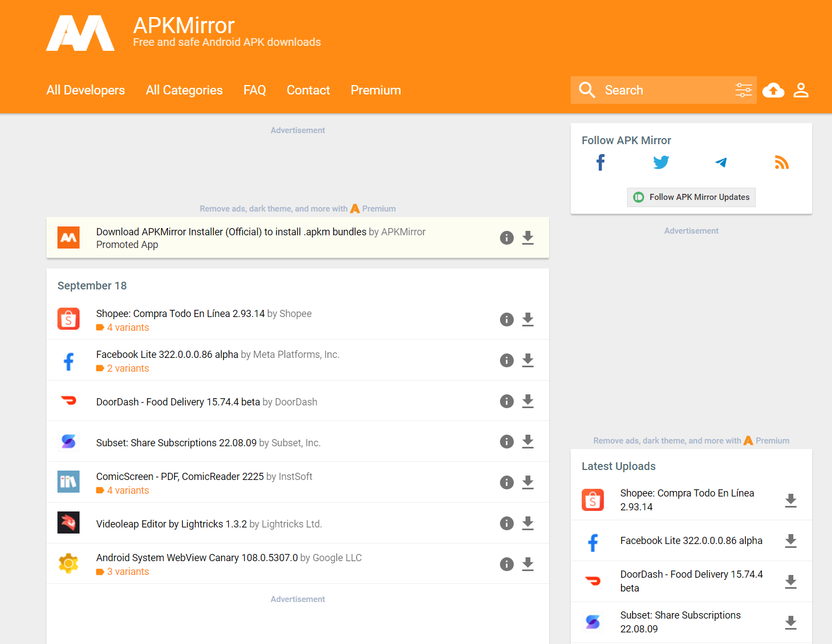Open Download APKMirror Installer promoted link
Screen dimensions: 832x644
(x=231, y=232)
